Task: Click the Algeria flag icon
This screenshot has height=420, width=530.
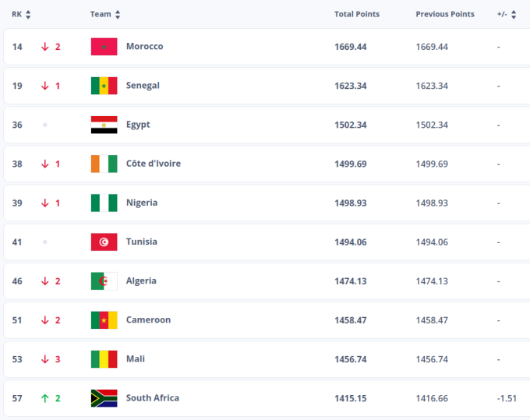Action: [x=104, y=281]
